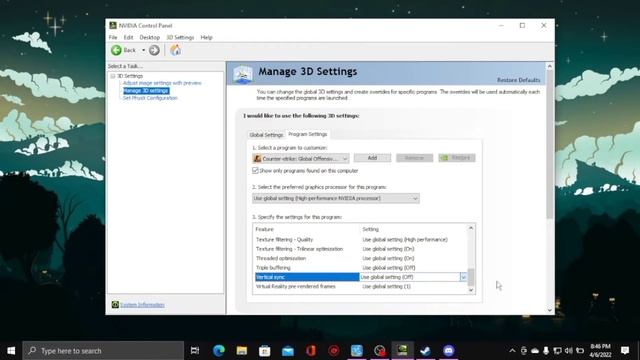Click Triple buffering setting value
640x360 pixels.
point(389,268)
